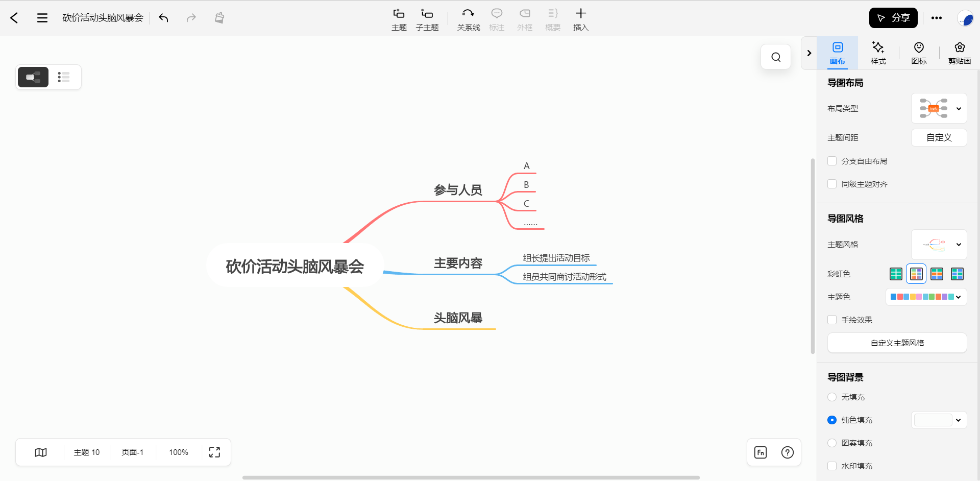The height and width of the screenshot is (481, 980).
Task: Select subtopic C under 参与人员
Action: click(x=527, y=203)
